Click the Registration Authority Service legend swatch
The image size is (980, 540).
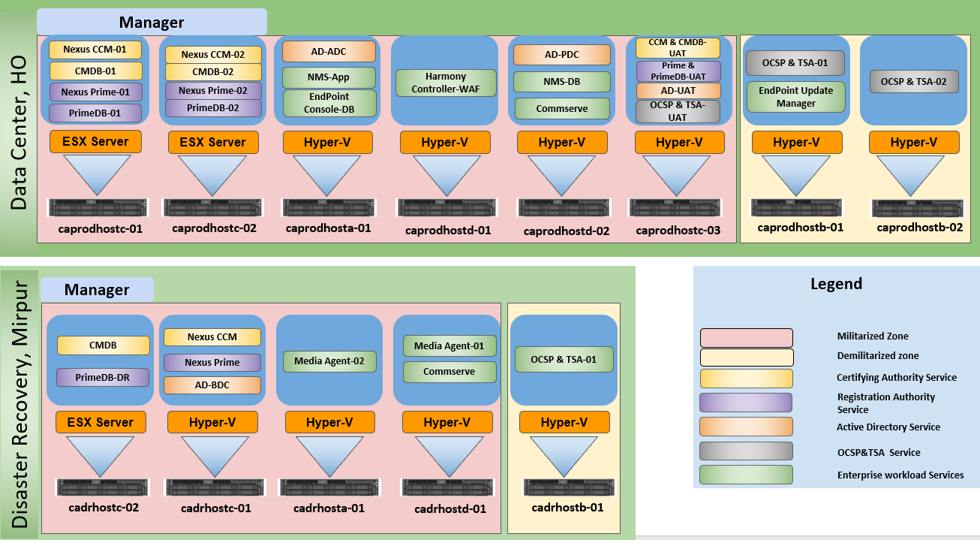point(746,403)
